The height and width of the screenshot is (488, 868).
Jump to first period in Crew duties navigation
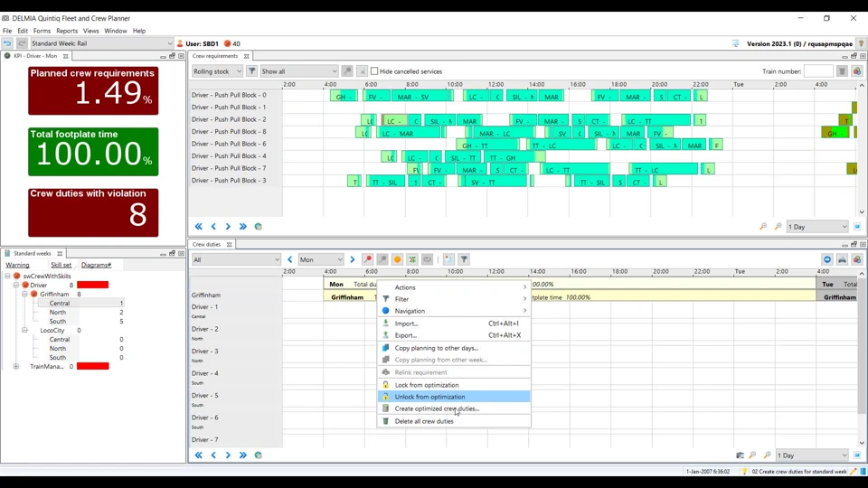click(198, 455)
